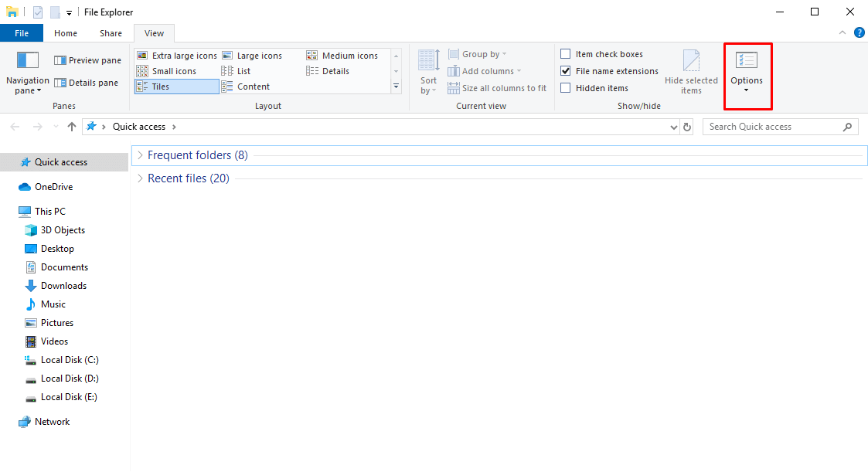Refresh the Quick access view
Image resolution: width=868 pixels, height=472 pixels.
coord(687,126)
